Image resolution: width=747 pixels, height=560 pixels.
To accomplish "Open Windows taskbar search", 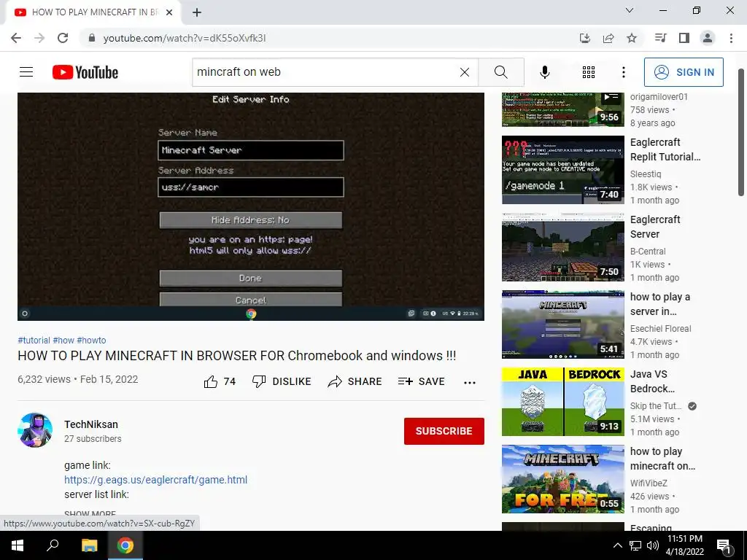I will pos(53,545).
